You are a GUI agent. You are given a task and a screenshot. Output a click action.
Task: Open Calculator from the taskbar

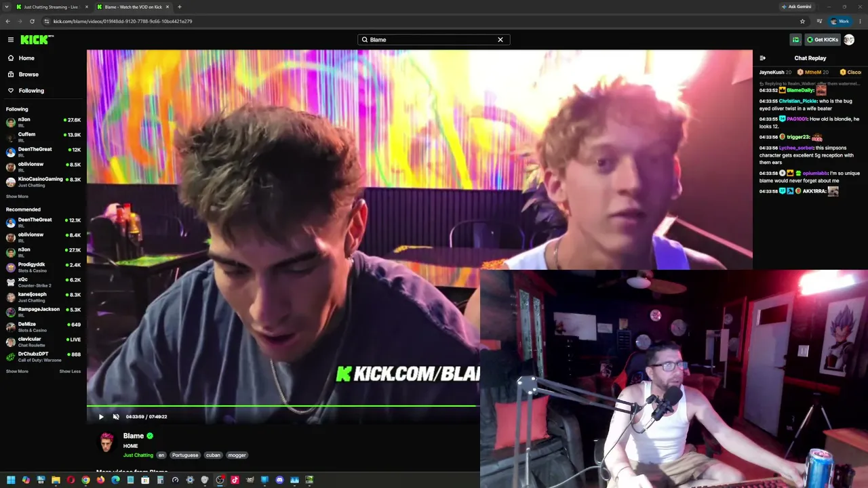[x=160, y=480]
